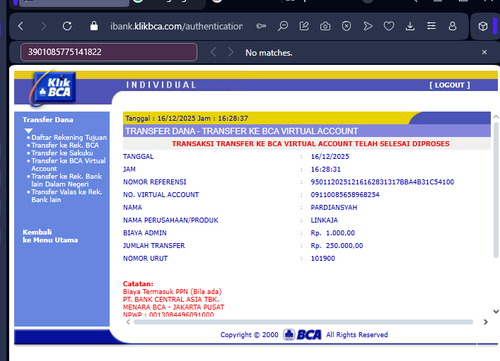Click the nomor urut value 101900

click(323, 258)
